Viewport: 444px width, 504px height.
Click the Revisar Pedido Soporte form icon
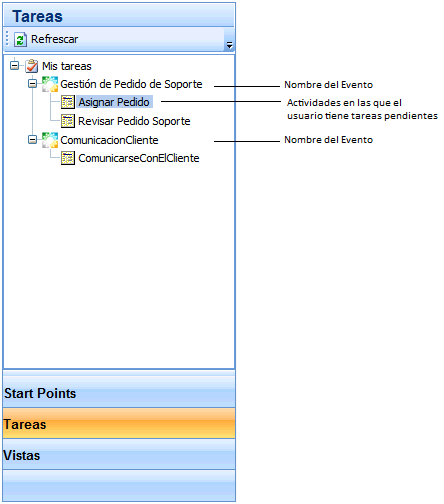click(x=68, y=121)
